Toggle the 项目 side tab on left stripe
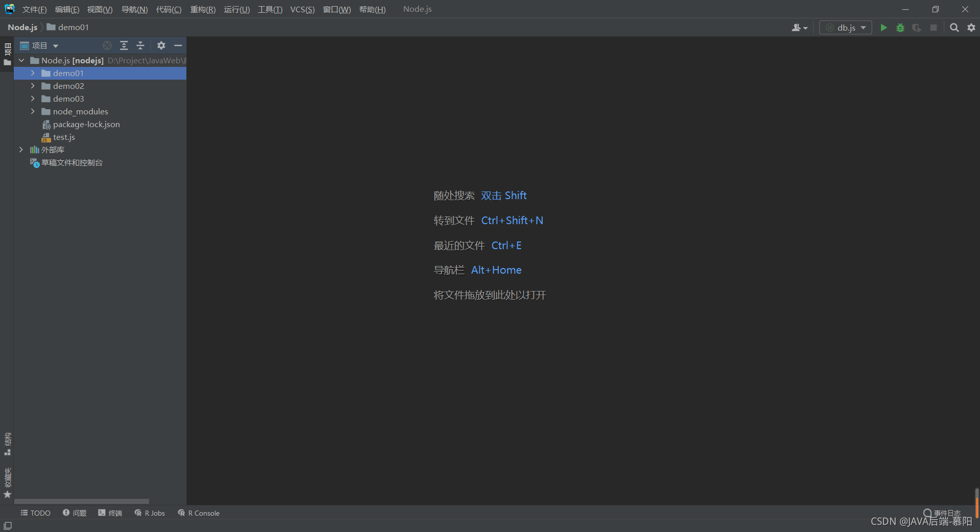 coord(7,55)
